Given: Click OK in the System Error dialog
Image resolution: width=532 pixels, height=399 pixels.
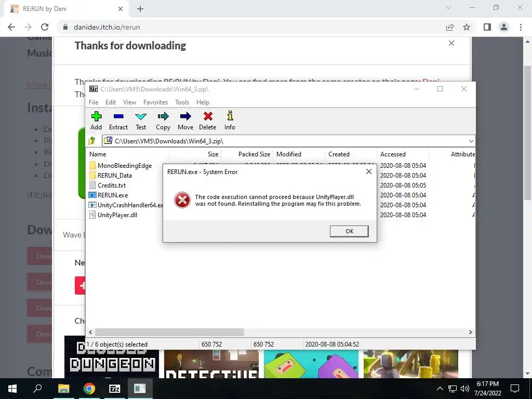Looking at the screenshot, I should click(x=349, y=231).
